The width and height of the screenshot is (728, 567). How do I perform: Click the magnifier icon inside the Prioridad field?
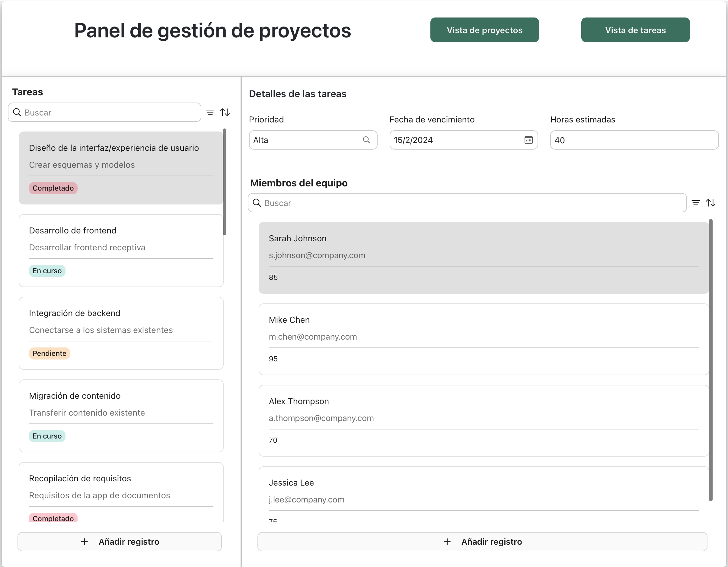click(x=367, y=140)
